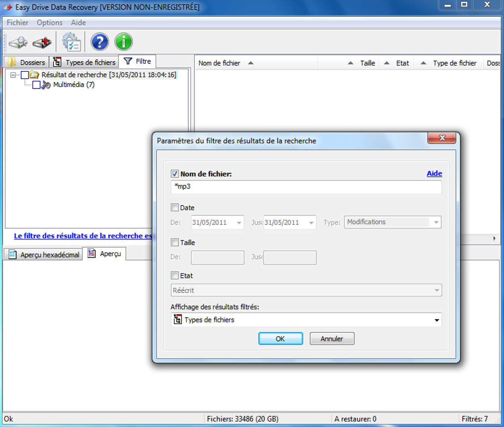Click the file name pattern field
This screenshot has width=504, height=427.
[306, 187]
